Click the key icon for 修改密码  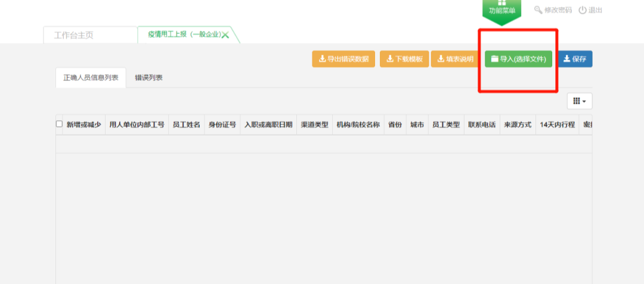538,10
